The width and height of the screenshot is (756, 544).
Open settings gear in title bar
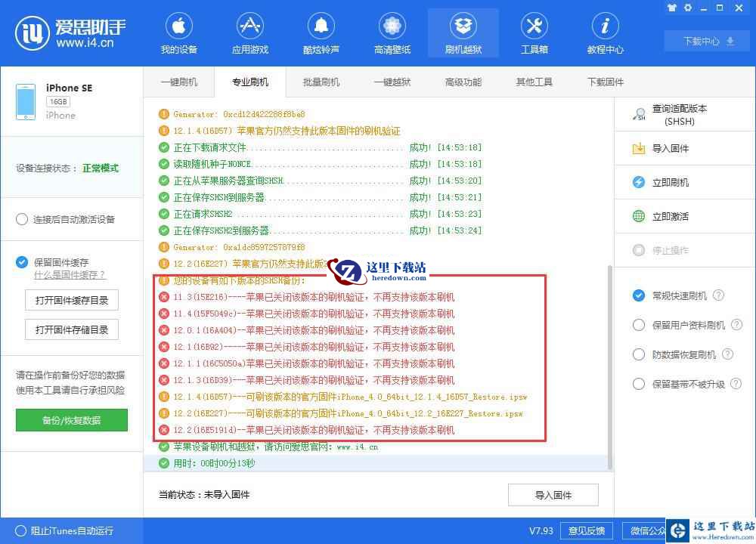[688, 8]
